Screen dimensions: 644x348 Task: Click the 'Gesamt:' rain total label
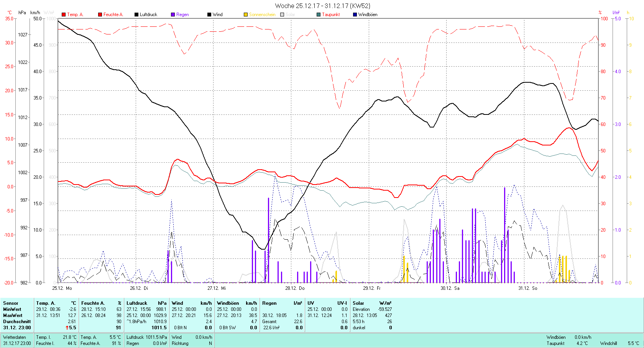(x=269, y=322)
